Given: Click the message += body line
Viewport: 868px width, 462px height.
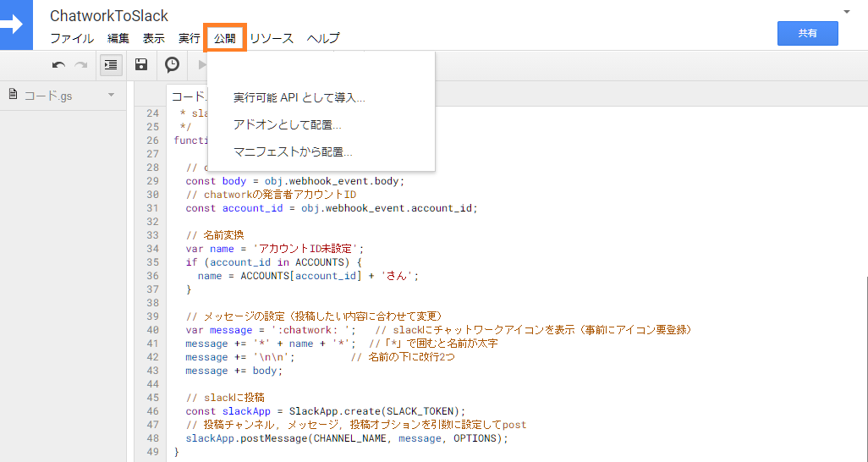Looking at the screenshot, I should click(234, 371).
